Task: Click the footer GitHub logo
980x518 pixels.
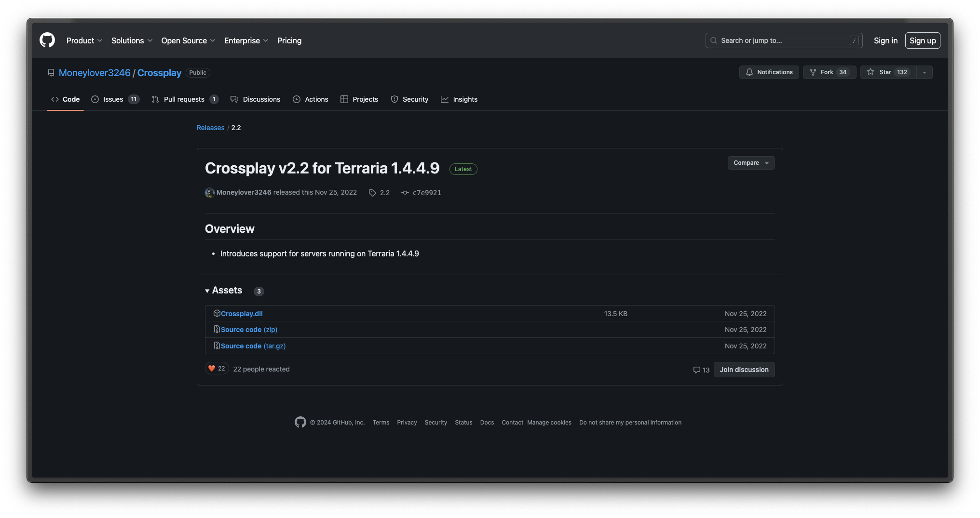Action: pos(300,422)
